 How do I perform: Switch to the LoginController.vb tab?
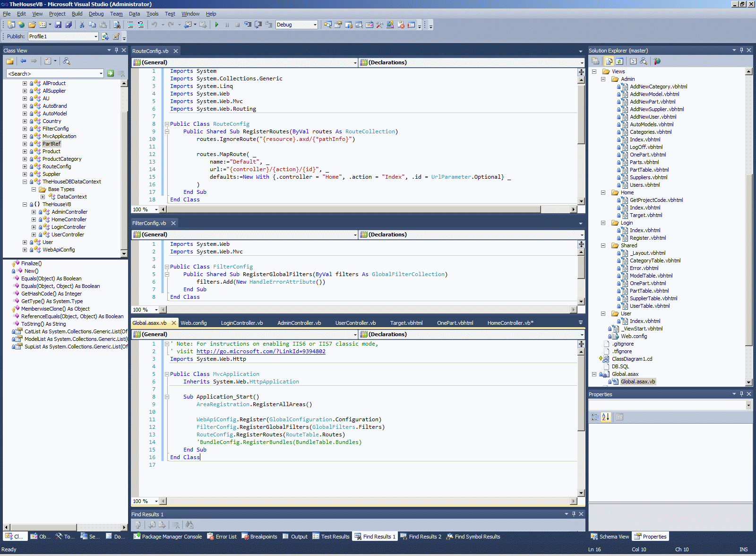pyautogui.click(x=241, y=323)
